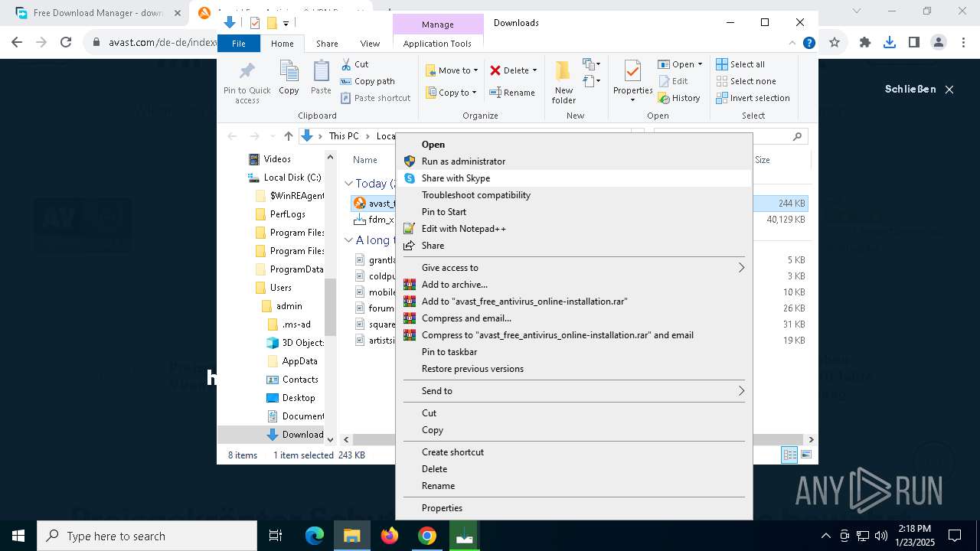980x551 pixels.
Task: Choose Edit with Notepad++
Action: pos(574,229)
